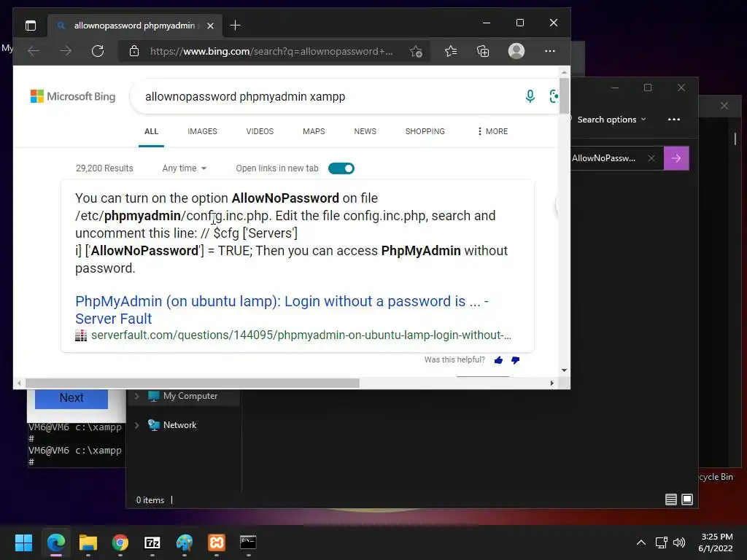Switch to the MAPS tab
Viewport: 747px width, 560px height.
[x=314, y=131]
